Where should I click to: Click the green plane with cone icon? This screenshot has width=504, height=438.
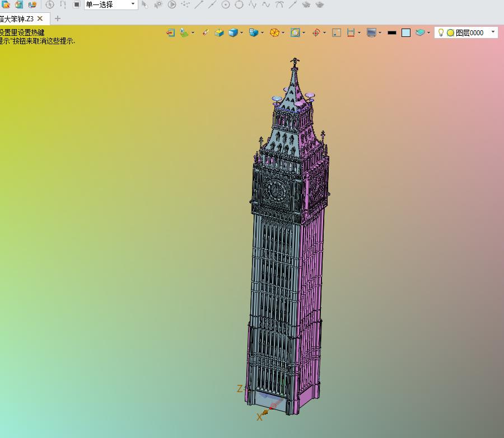184,32
